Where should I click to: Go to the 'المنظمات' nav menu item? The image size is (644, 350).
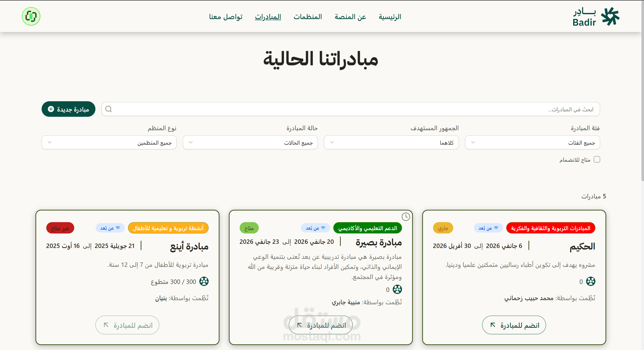308,17
